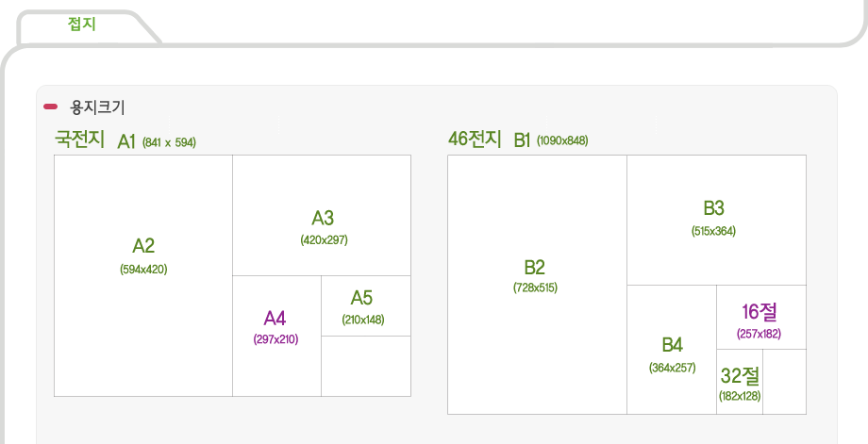This screenshot has width=868, height=444.
Task: Click the B1 (1090x848) dimension label
Action: [x=562, y=141]
